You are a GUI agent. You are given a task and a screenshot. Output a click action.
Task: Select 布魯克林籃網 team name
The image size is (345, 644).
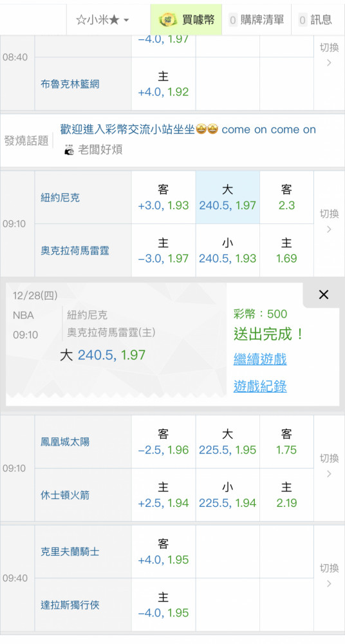tap(70, 84)
